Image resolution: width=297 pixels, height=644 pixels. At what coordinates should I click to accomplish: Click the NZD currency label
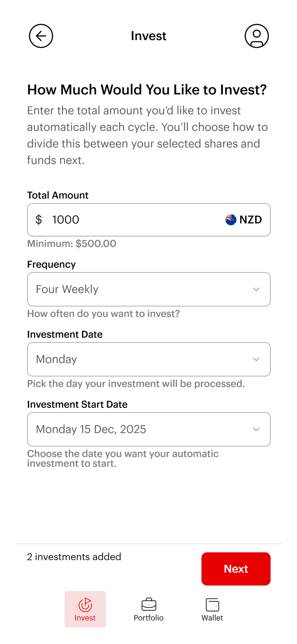tap(251, 220)
